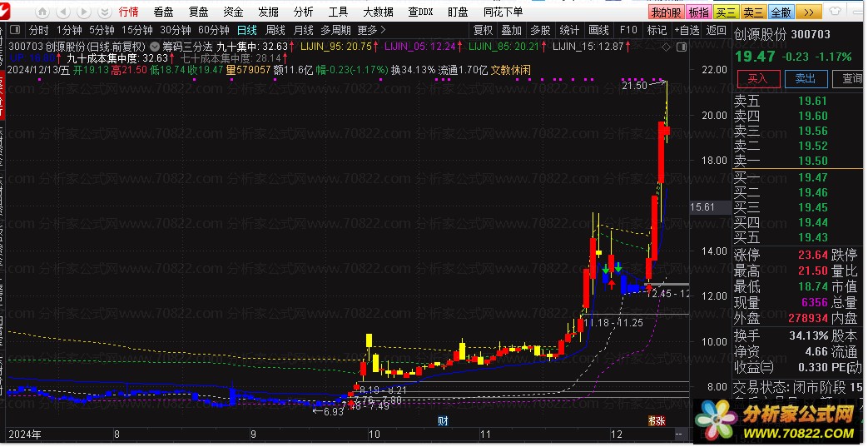The image size is (868, 447).
Task: Click the 买一 price 19.47
Action: tap(812, 177)
